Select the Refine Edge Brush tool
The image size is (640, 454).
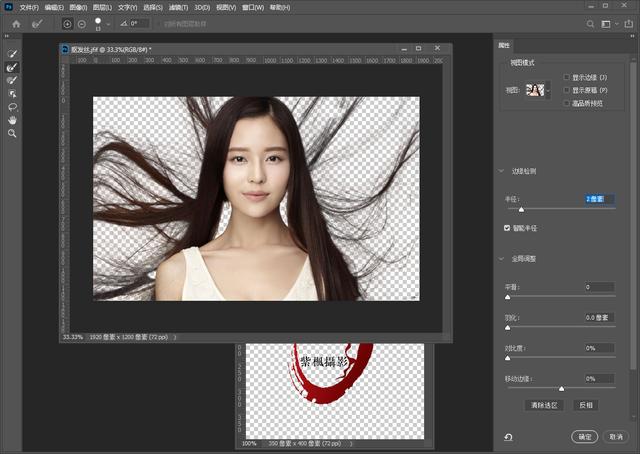click(x=12, y=67)
